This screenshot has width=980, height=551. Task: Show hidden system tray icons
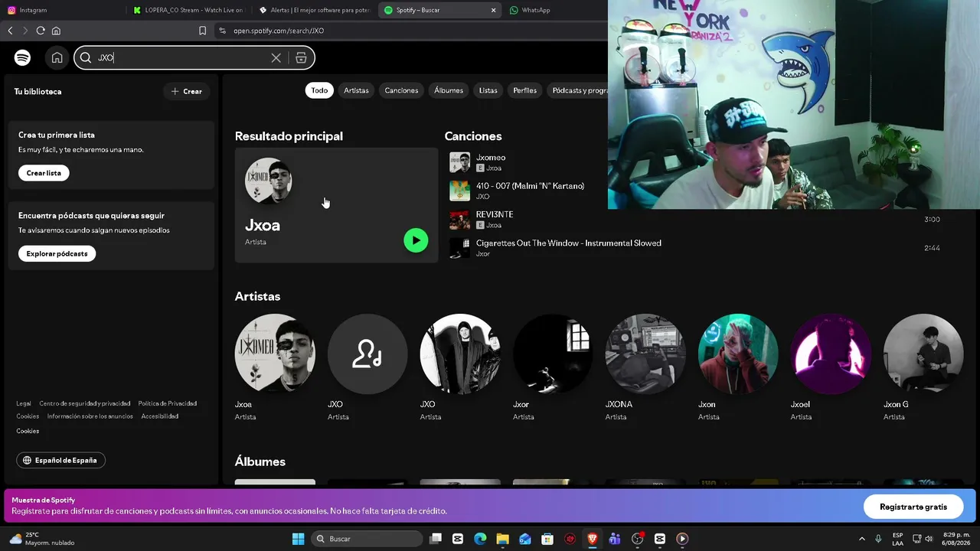click(862, 539)
